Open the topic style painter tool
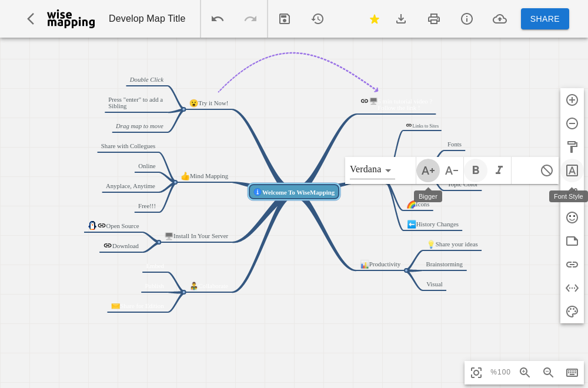588x388 pixels. [x=572, y=147]
